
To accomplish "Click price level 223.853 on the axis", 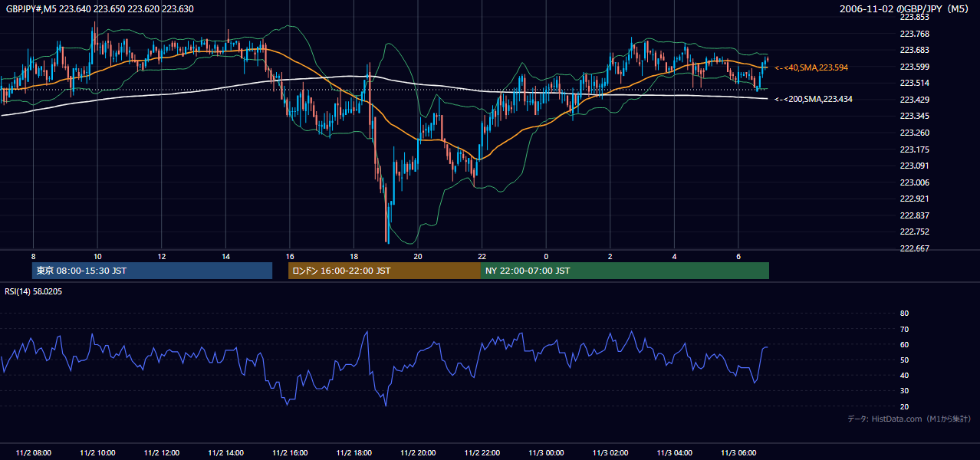I will coord(914,17).
